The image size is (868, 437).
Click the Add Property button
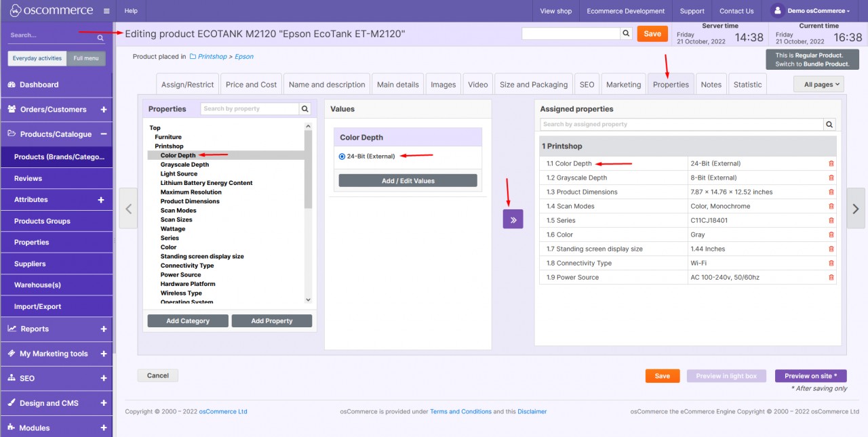click(x=272, y=321)
